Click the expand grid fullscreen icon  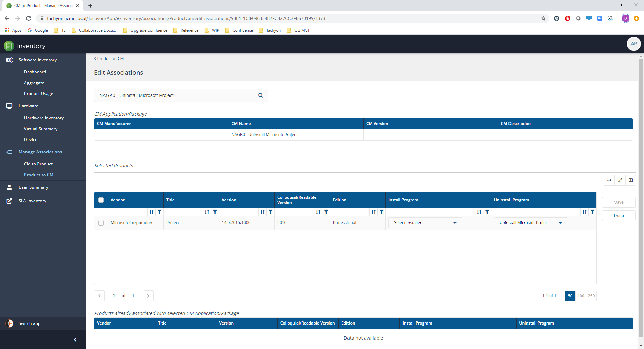coord(620,180)
